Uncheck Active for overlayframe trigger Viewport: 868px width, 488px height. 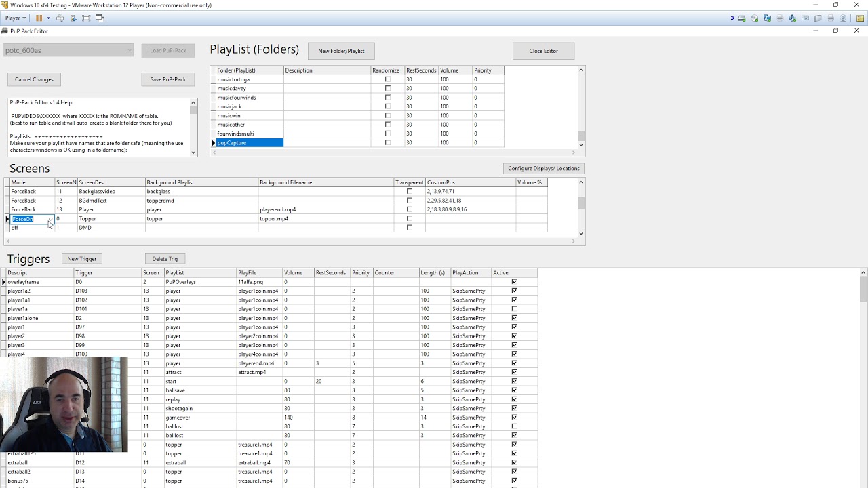(514, 282)
